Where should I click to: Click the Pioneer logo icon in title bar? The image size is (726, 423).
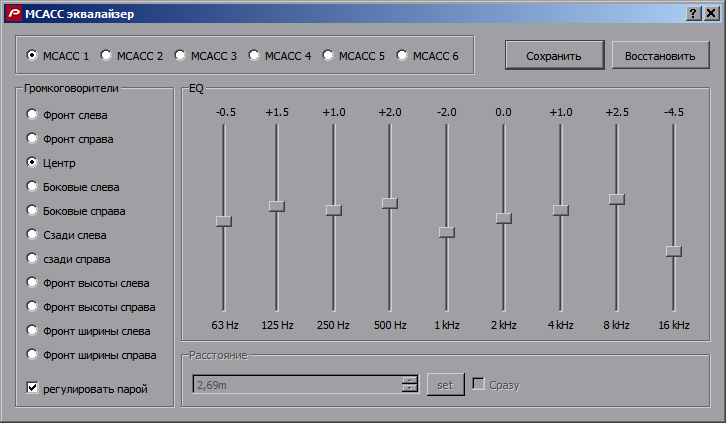coord(14,13)
